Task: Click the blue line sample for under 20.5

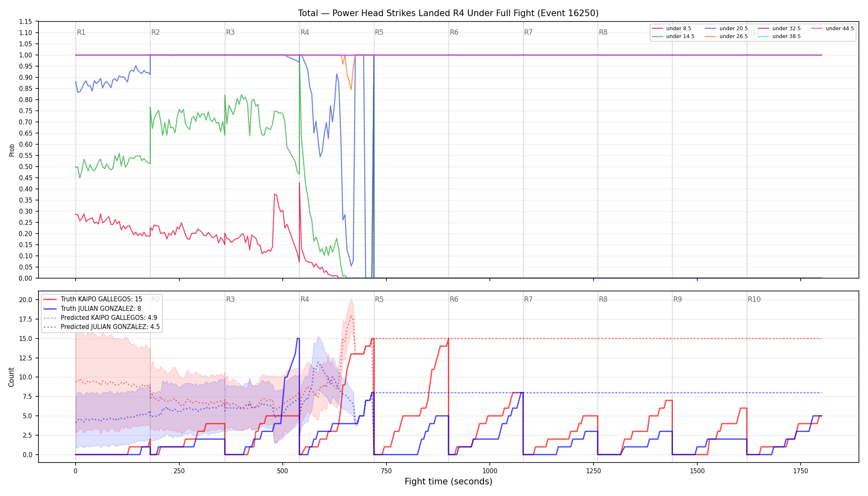Action: click(711, 29)
